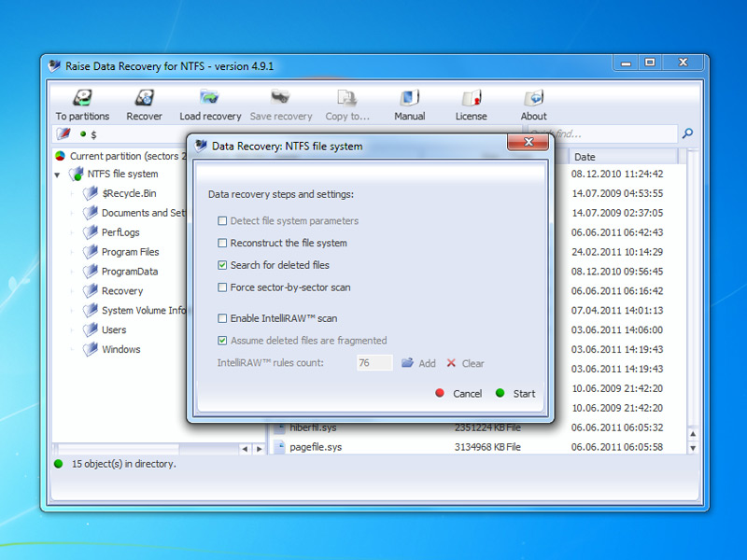Click the Program Files folder icon

point(90,252)
